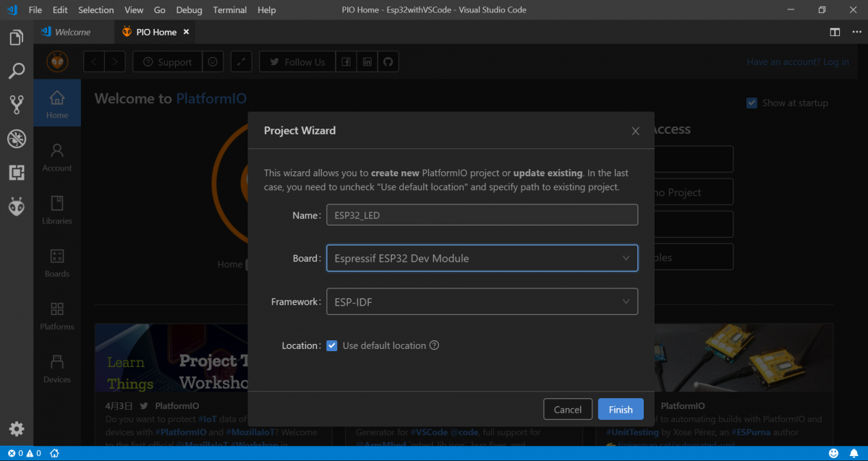Open the Manage gear at bottom left
Viewport: 868px width, 461px height.
click(x=17, y=428)
